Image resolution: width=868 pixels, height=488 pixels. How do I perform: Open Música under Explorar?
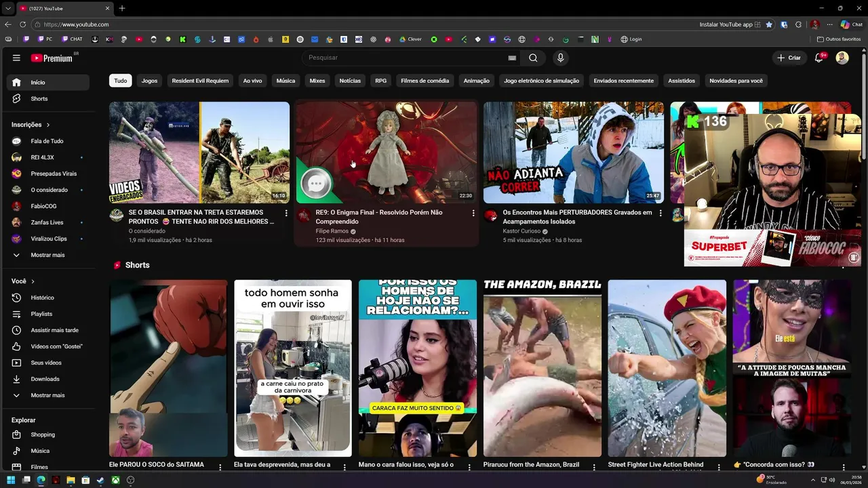pyautogui.click(x=48, y=451)
